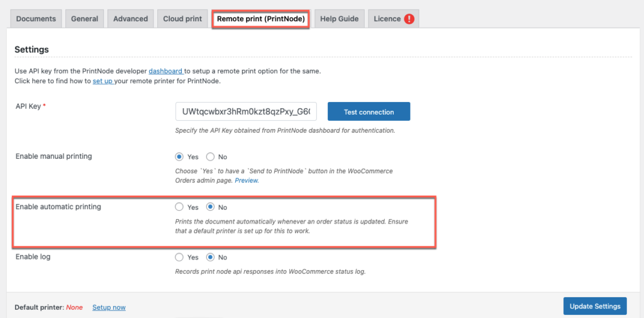Screen dimensions: 644x318
Task: Focus the API Key input field
Action: [x=246, y=111]
